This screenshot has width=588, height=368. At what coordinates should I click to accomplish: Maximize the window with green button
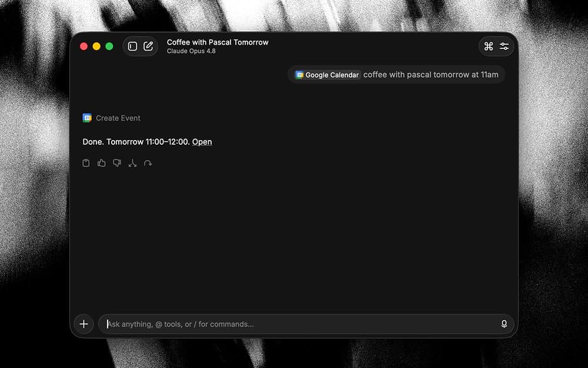click(109, 46)
